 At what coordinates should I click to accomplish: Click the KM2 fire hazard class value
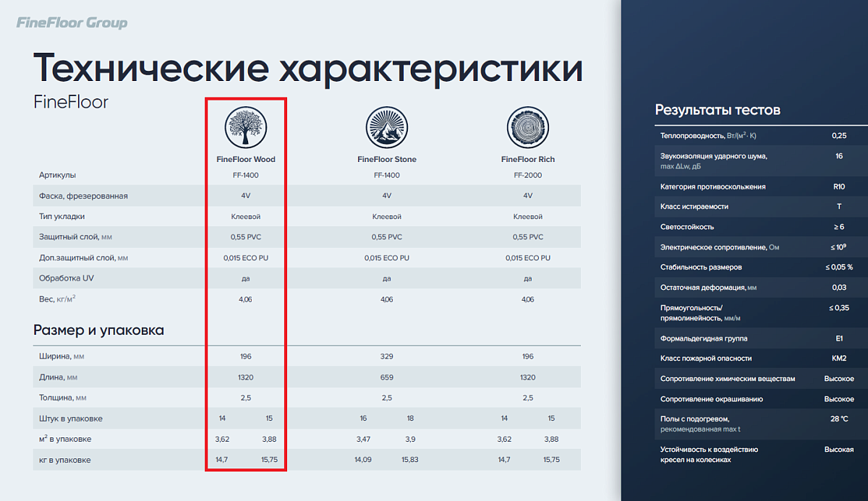(x=838, y=359)
